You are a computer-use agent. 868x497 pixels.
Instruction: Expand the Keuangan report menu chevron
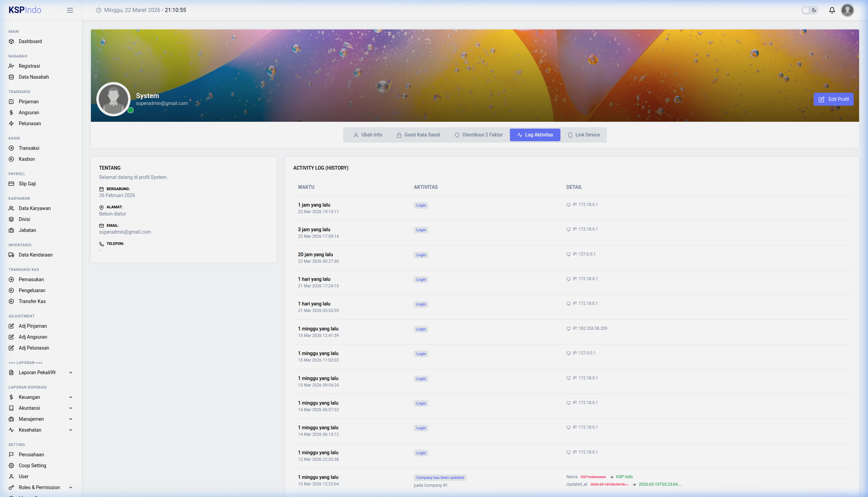[x=71, y=397]
